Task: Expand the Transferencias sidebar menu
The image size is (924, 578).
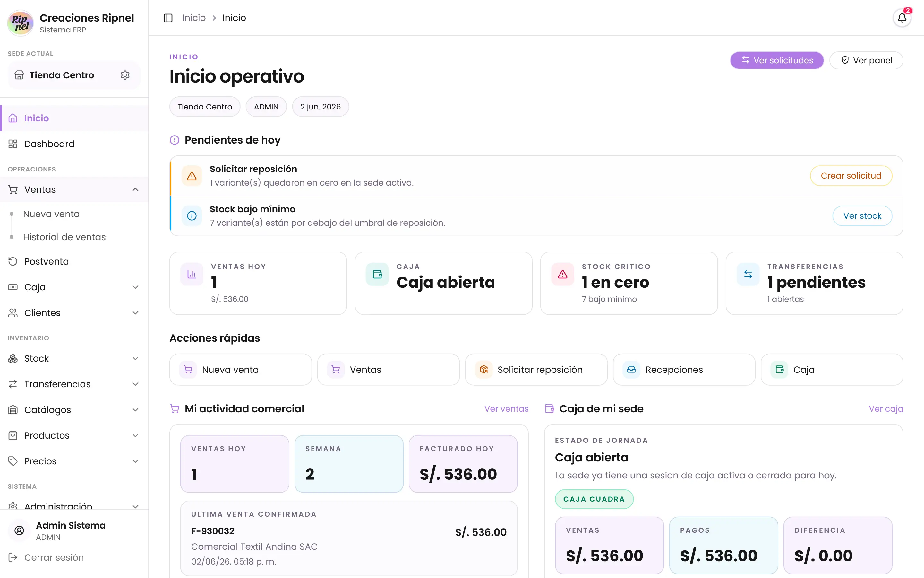Action: (135, 384)
